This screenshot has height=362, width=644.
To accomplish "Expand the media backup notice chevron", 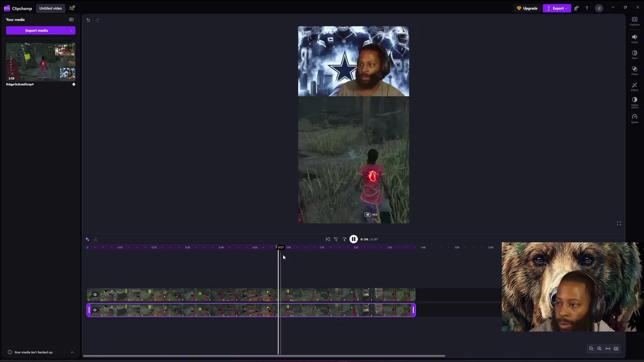I will coord(72,352).
